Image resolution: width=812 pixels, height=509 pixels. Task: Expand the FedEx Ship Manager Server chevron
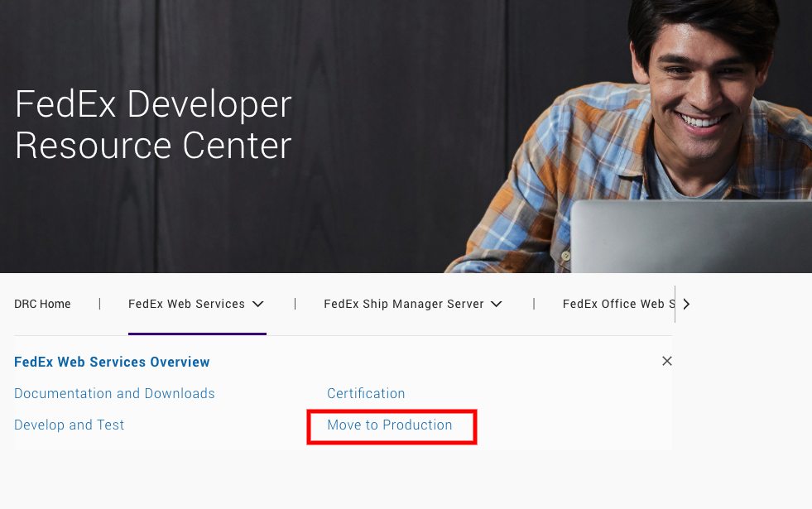(497, 304)
